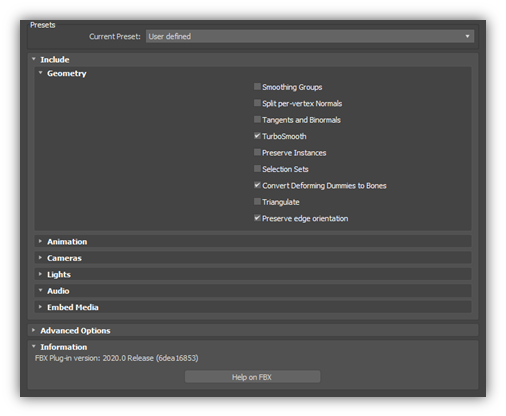Enable the Smoothing Groups checkbox
This screenshot has height=416, width=506.
click(x=257, y=87)
